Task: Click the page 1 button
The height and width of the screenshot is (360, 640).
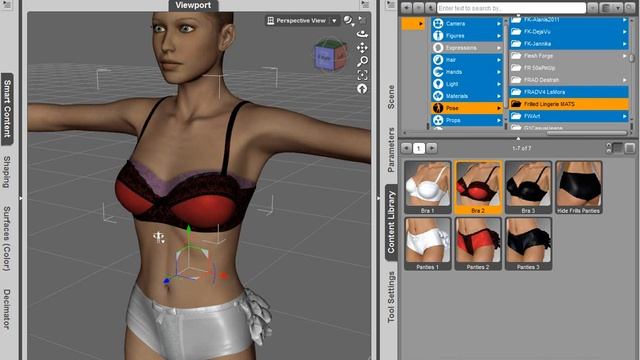Action: coord(419,148)
